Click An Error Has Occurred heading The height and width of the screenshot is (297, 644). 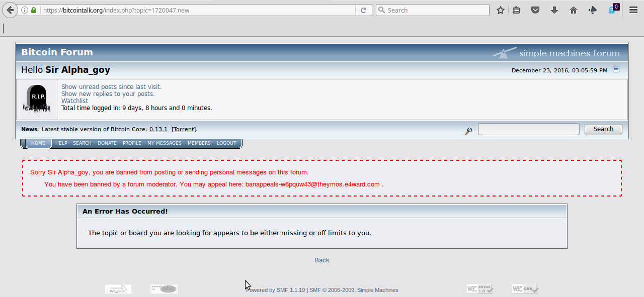pos(125,212)
